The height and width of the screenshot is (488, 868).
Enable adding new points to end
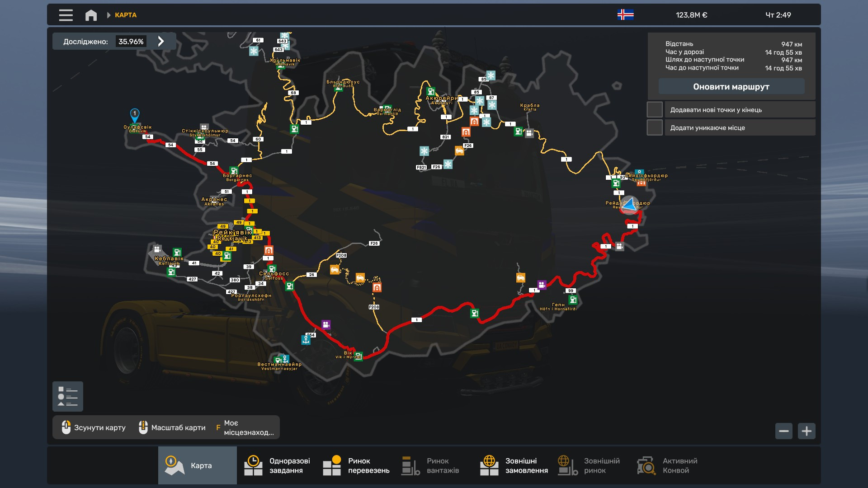pos(655,110)
